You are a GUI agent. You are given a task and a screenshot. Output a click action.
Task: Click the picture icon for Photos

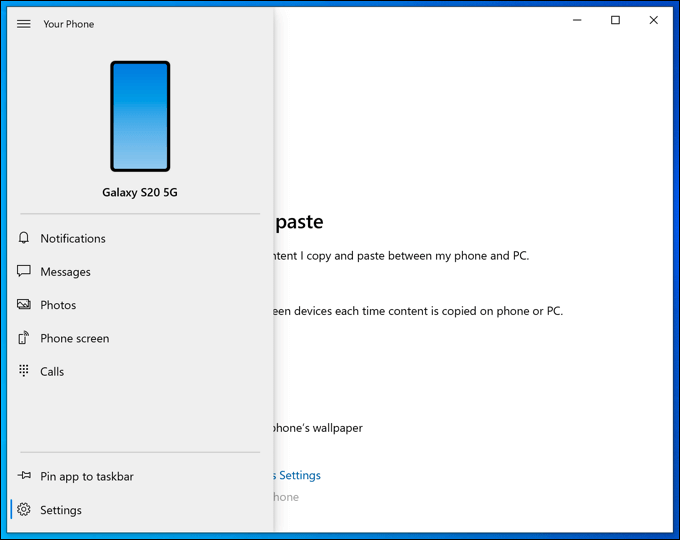tap(24, 305)
